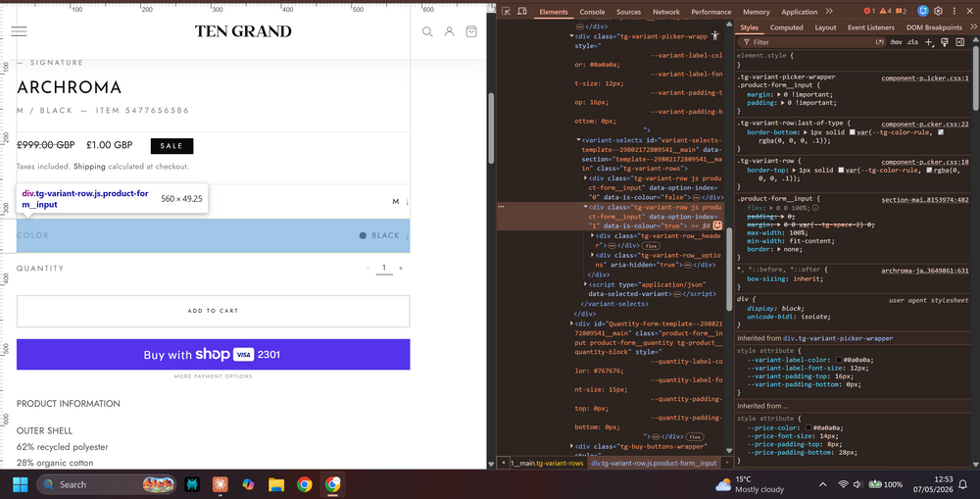Image resolution: width=980 pixels, height=499 pixels.
Task: Click the ADD TO CART button
Action: pyautogui.click(x=213, y=311)
